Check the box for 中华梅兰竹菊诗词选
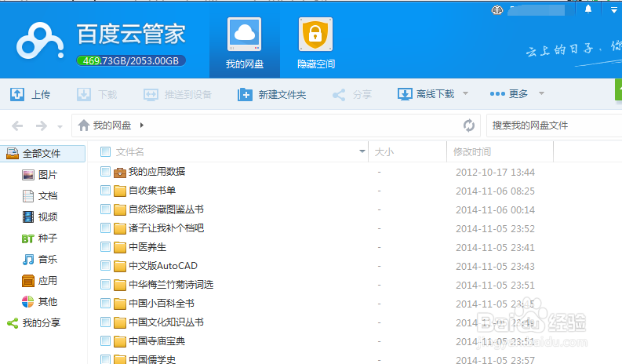 (x=105, y=285)
